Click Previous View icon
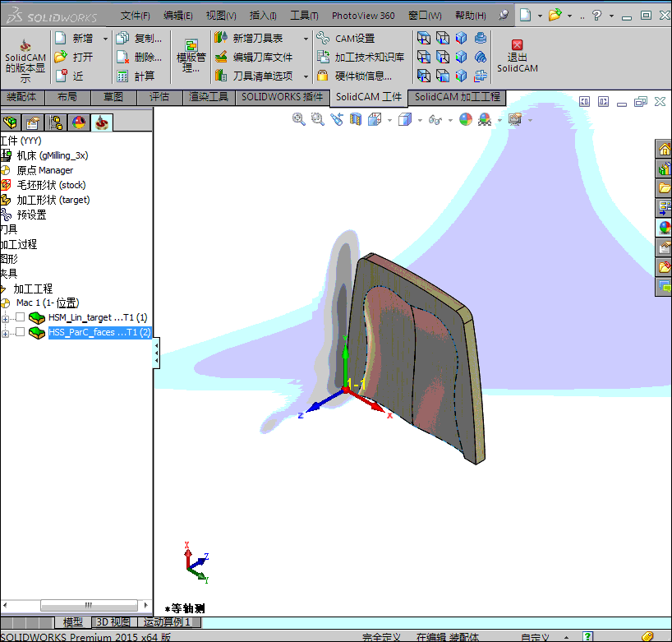Image resolution: width=672 pixels, height=642 pixels. [x=337, y=119]
